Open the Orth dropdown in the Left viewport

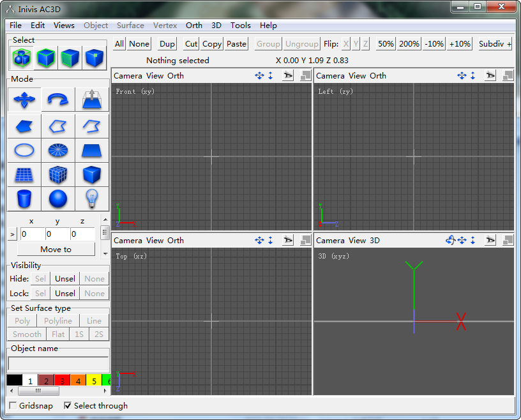click(378, 75)
